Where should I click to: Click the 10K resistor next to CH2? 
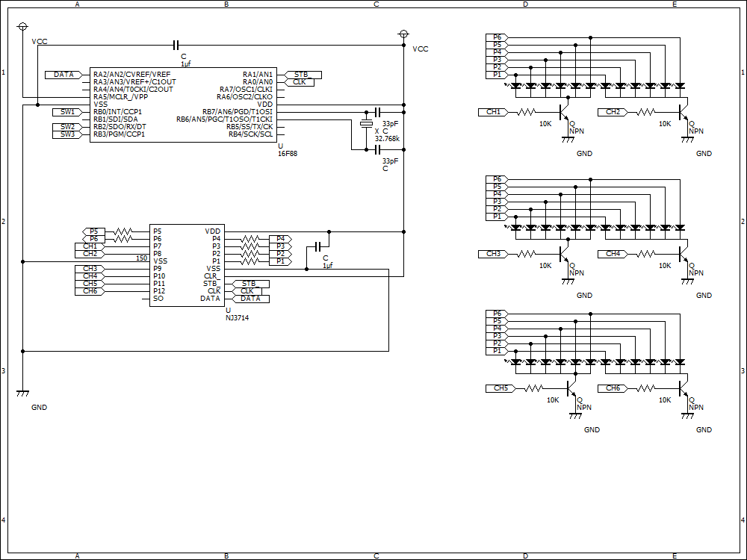tap(646, 112)
